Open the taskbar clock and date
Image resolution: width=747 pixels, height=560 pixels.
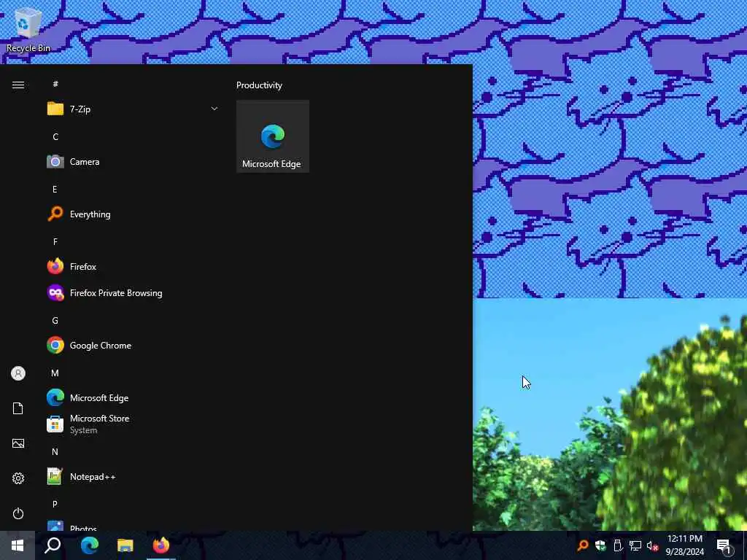click(x=684, y=545)
